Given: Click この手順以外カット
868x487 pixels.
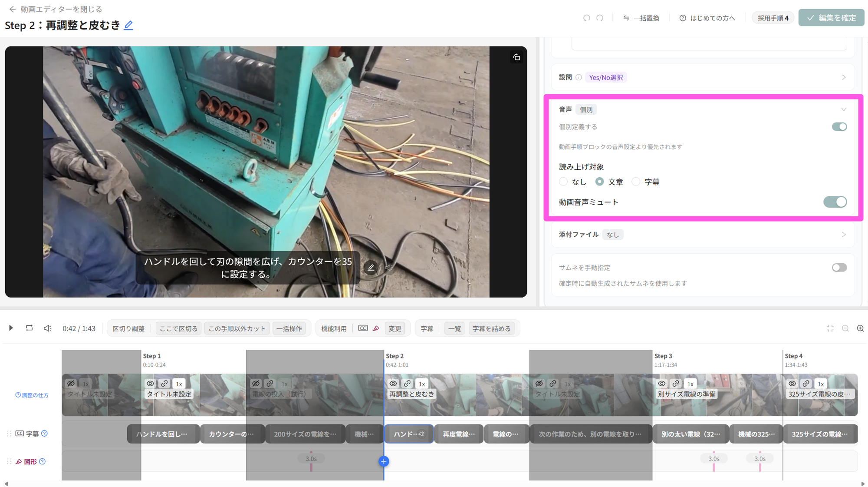Looking at the screenshot, I should pos(237,328).
